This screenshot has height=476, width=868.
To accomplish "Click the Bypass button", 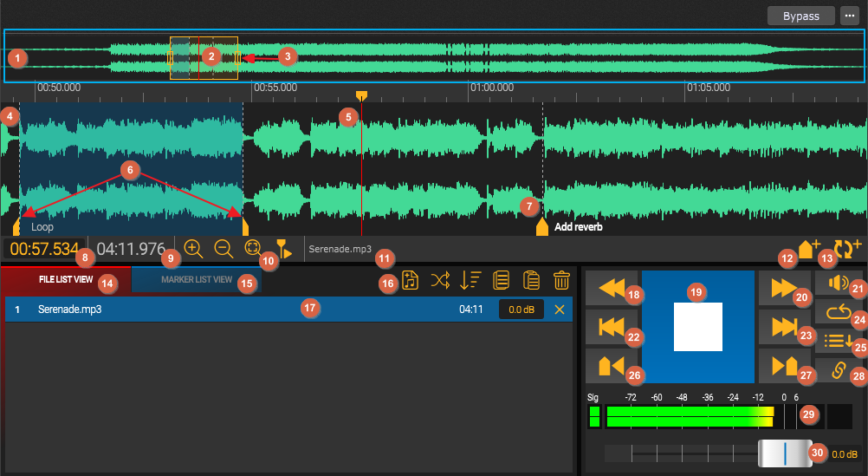I will point(800,16).
